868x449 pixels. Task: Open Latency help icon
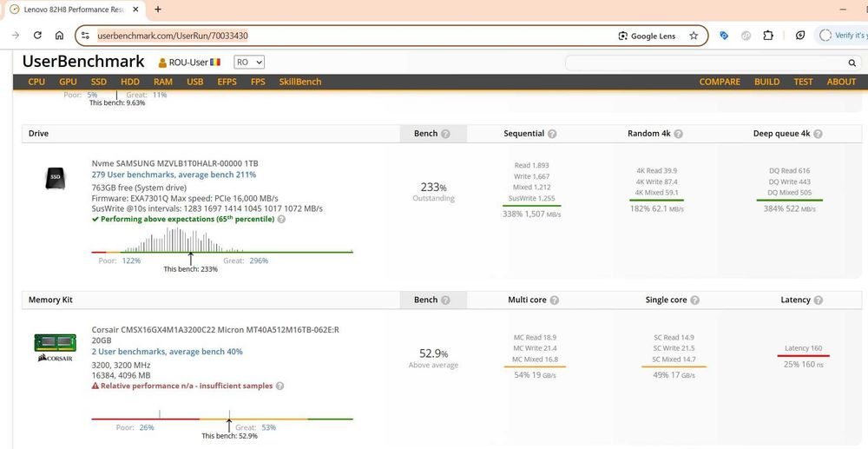[818, 300]
